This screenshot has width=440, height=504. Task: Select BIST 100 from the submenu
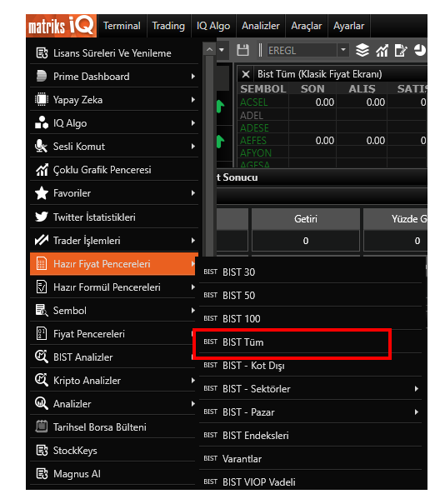310,318
